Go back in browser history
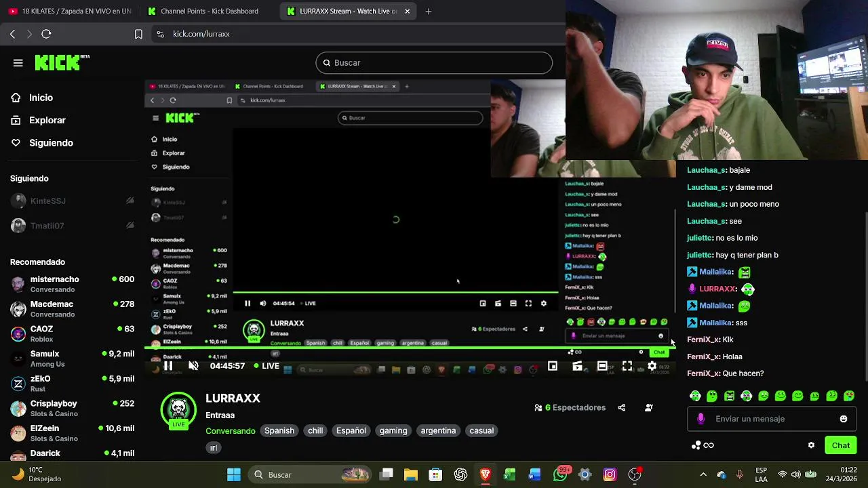 (12, 34)
